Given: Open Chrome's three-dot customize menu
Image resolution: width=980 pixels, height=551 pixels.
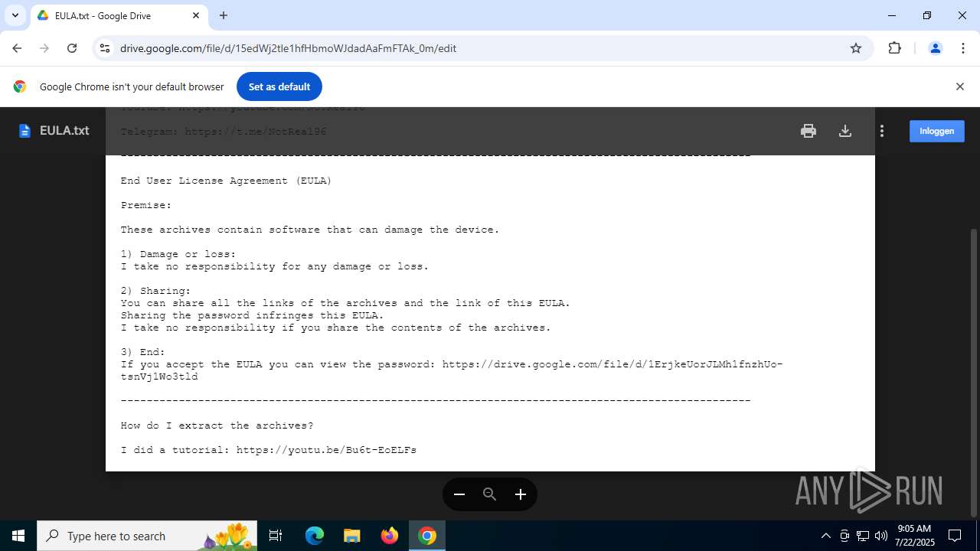Looking at the screenshot, I should (962, 48).
